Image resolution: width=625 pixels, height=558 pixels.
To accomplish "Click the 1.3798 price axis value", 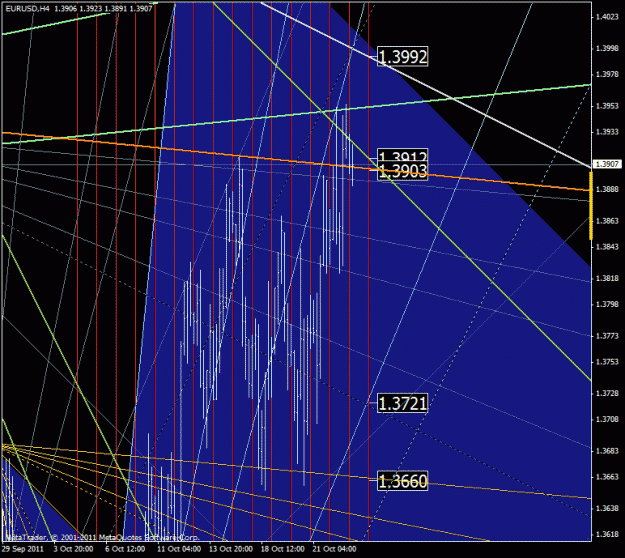I will 607,304.
